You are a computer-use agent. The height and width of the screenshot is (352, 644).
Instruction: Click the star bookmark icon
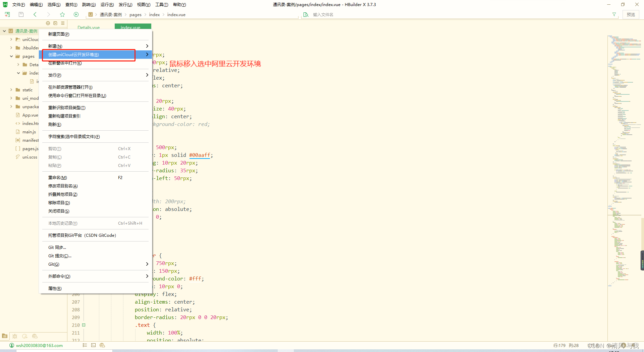pos(62,14)
